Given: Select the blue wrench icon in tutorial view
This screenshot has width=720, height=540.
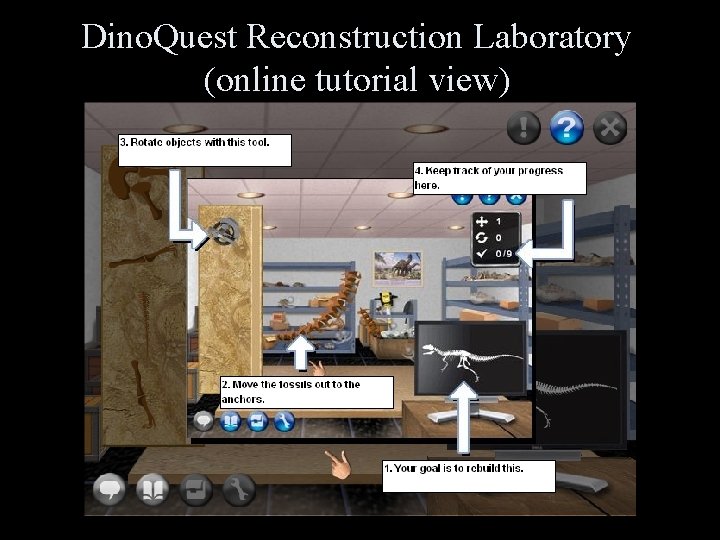Looking at the screenshot, I should [x=284, y=421].
